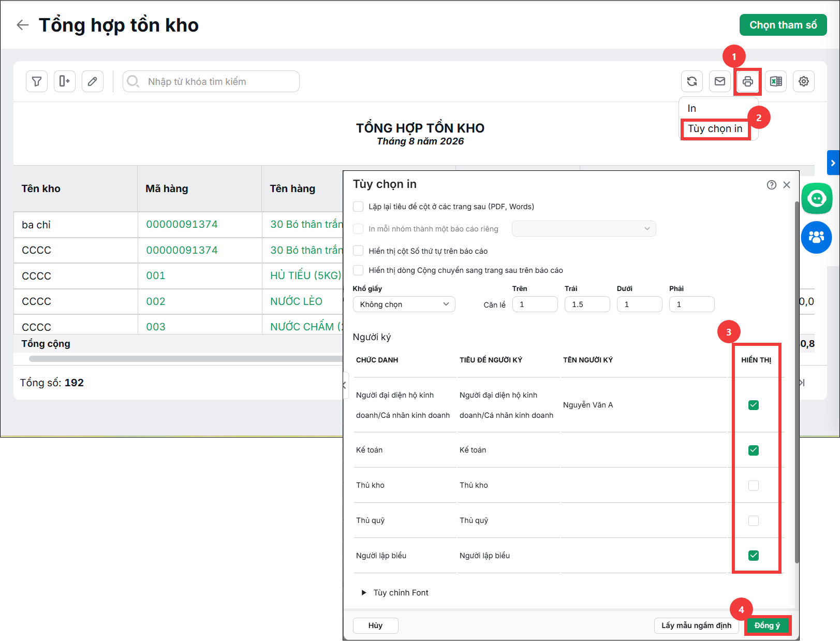Screen dimensions: 840x641
Task: Click the pencil edit icon
Action: point(93,81)
